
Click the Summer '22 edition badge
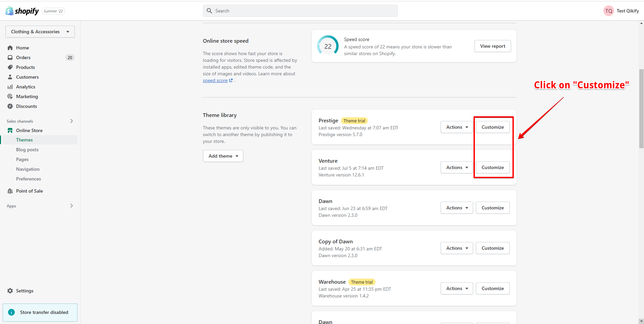[53, 11]
